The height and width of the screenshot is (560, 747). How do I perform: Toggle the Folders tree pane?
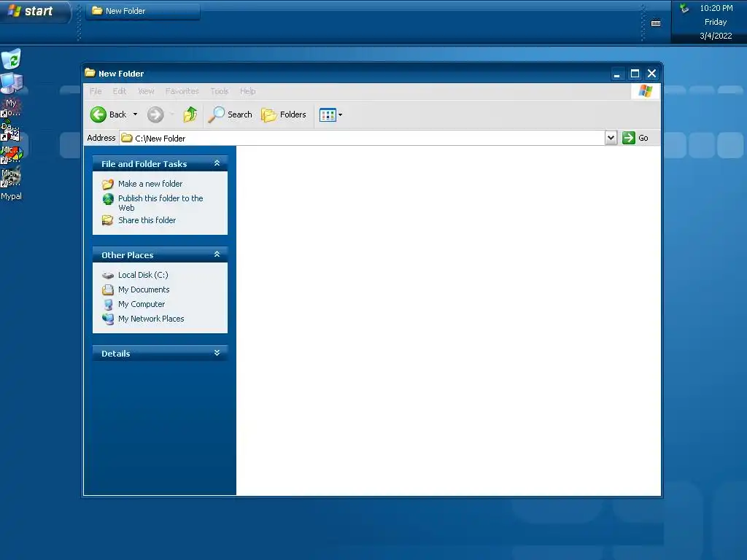pyautogui.click(x=284, y=114)
